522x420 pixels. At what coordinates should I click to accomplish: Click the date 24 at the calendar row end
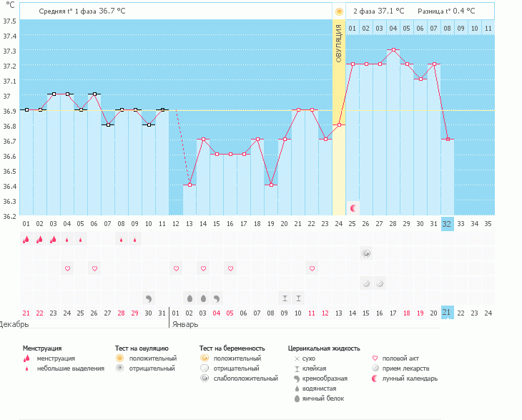488,313
